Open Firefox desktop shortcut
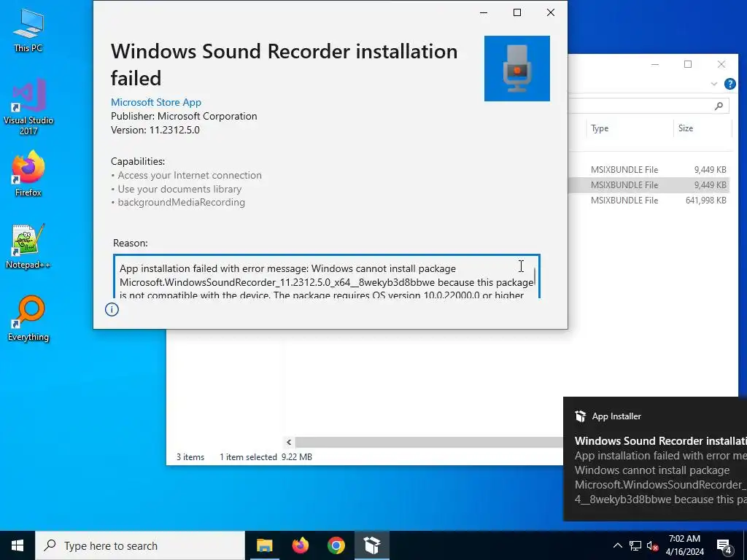 (28, 174)
